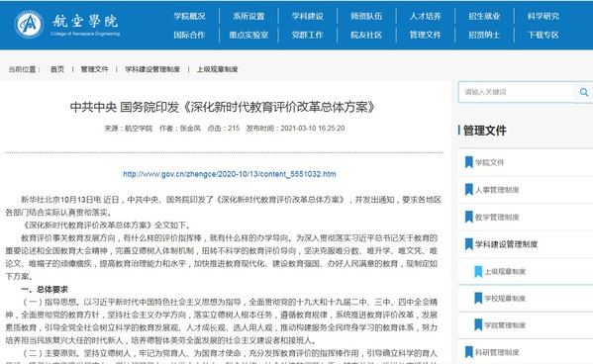Click 首页 in the breadcrumb

(x=57, y=69)
